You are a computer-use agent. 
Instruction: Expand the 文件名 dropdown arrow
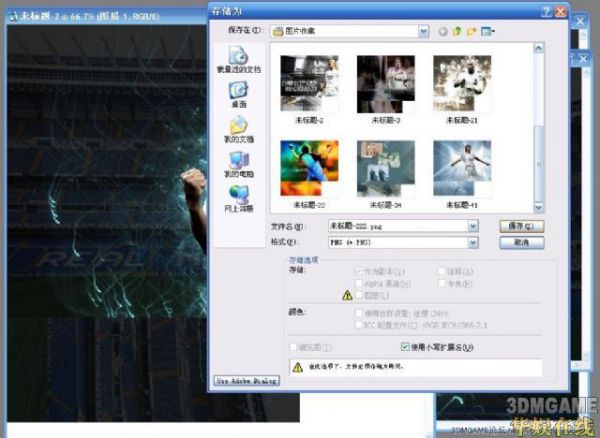pyautogui.click(x=473, y=226)
